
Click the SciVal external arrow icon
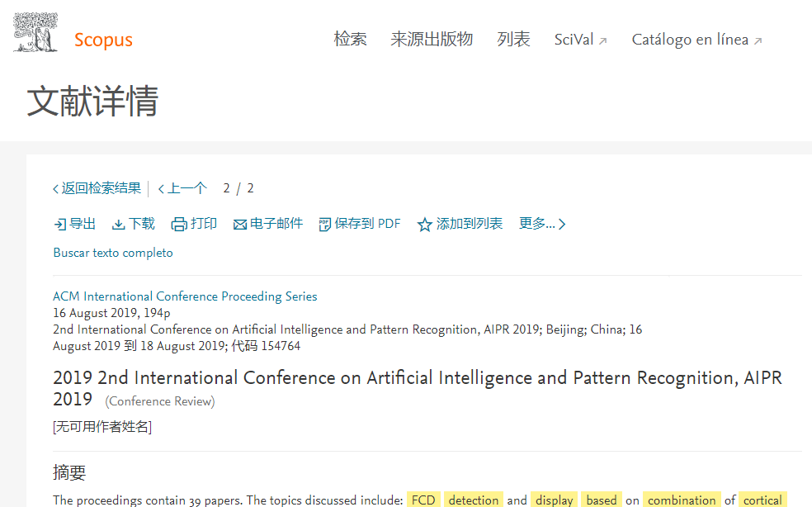coord(602,41)
